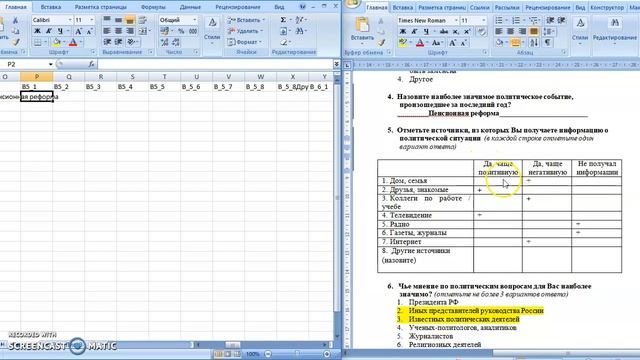This screenshot has height=360, width=640.
Task: Click the fill color bucket in Excel
Action: [56, 42]
